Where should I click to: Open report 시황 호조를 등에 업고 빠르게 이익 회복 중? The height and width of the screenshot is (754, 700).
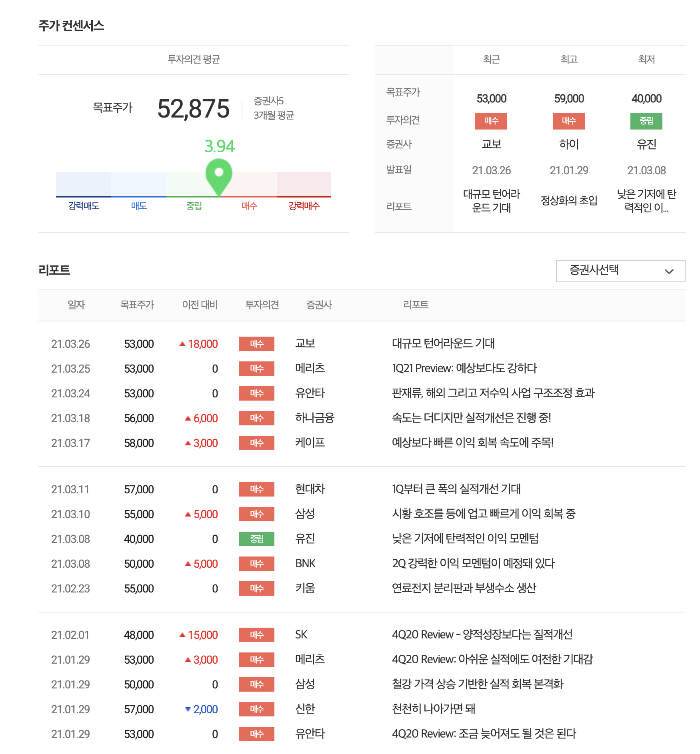[x=484, y=514]
